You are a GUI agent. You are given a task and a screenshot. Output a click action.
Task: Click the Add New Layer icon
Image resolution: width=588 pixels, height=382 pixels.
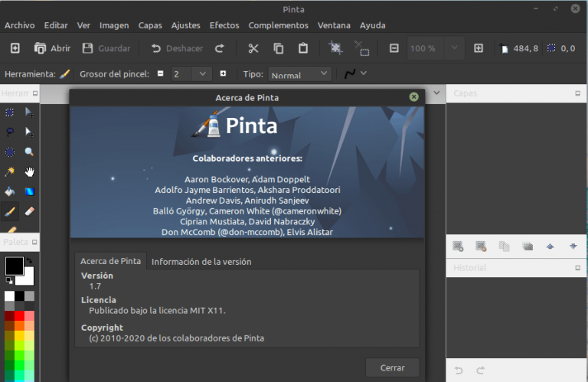458,247
